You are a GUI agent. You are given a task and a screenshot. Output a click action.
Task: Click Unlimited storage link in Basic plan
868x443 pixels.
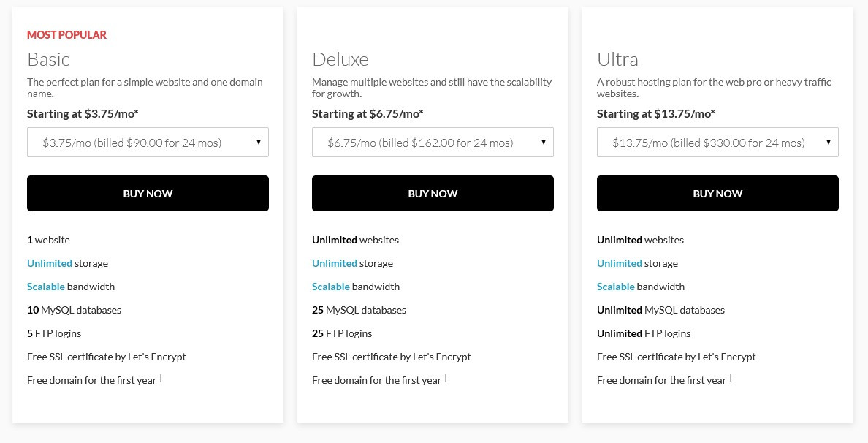(x=50, y=263)
